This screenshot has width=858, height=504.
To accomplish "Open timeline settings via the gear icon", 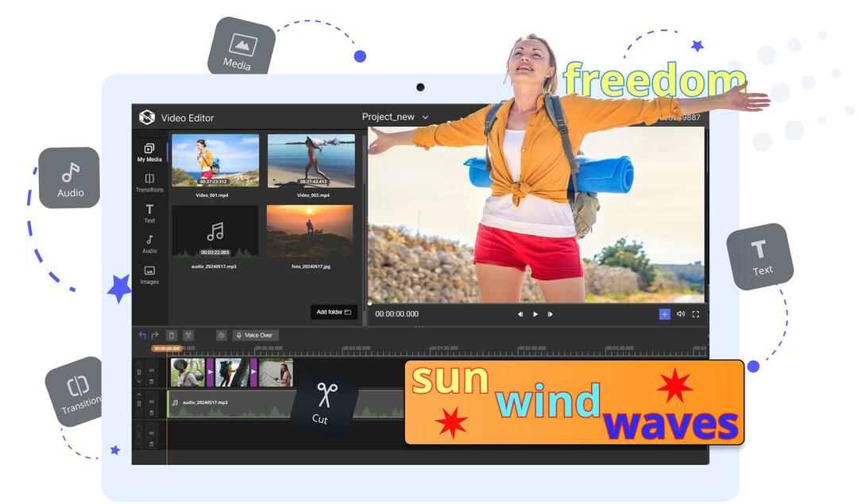I will pyautogui.click(x=222, y=335).
